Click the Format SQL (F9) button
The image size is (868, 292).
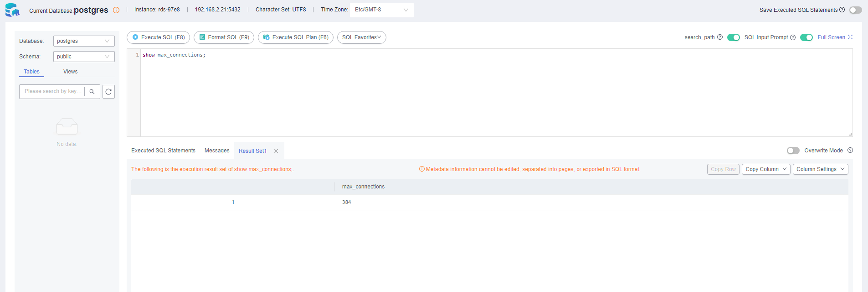coord(224,37)
